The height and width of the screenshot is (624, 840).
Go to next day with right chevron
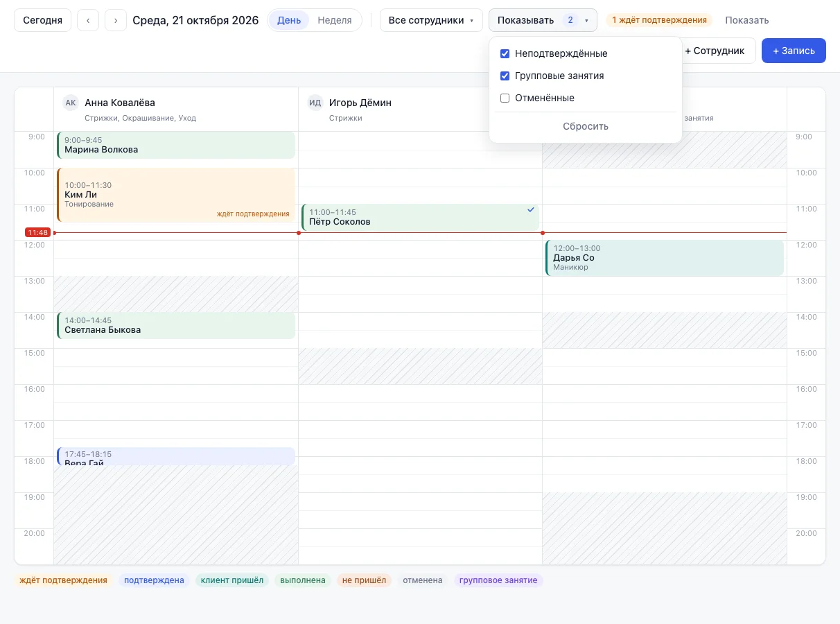tap(116, 20)
